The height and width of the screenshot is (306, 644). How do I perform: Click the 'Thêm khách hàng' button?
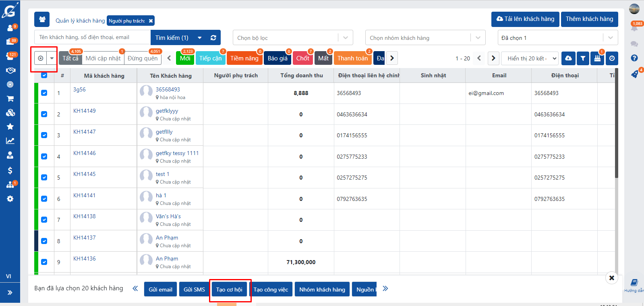[x=589, y=19]
